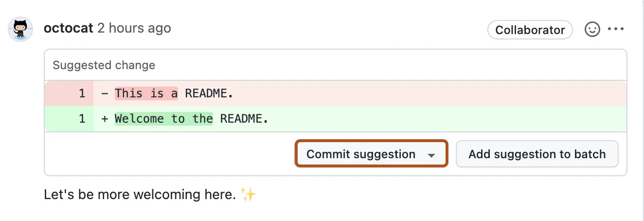Click the red highlighted "This is a" text
The height and width of the screenshot is (221, 644).
click(146, 93)
